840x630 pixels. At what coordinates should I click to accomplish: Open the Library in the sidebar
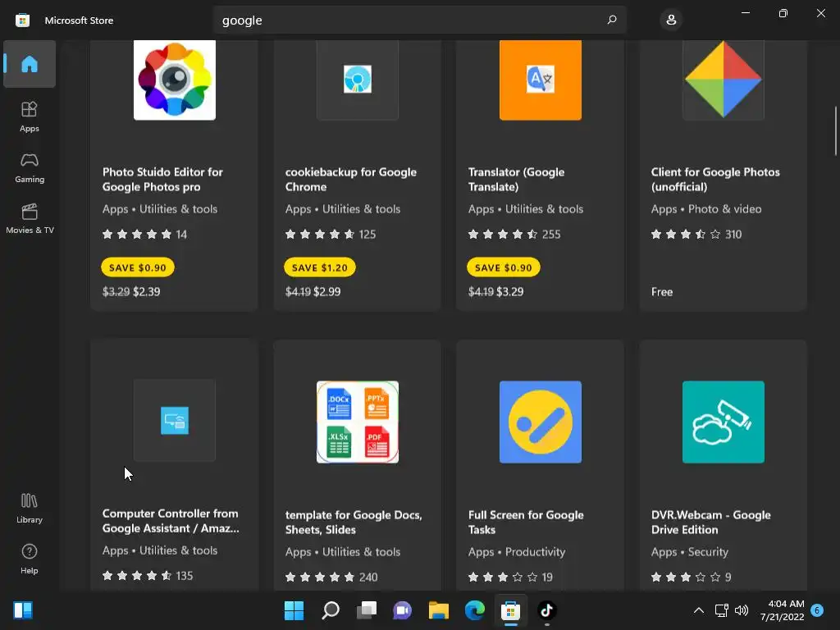(30, 508)
